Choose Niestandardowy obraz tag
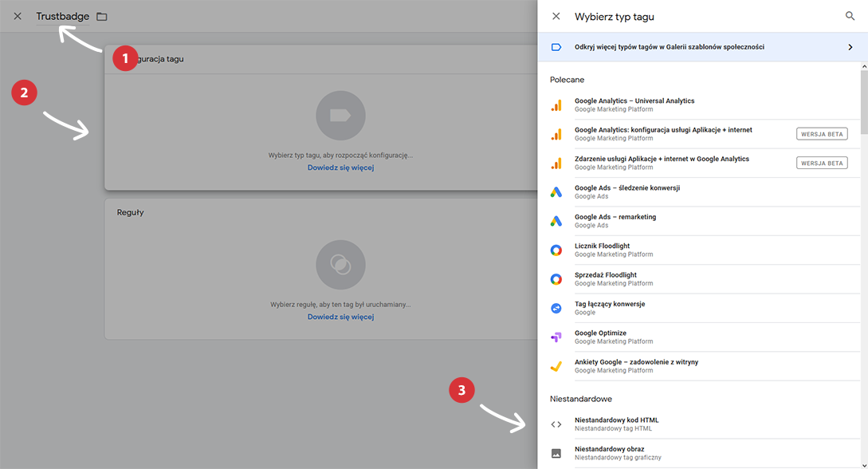The height and width of the screenshot is (469, 868). click(x=699, y=453)
